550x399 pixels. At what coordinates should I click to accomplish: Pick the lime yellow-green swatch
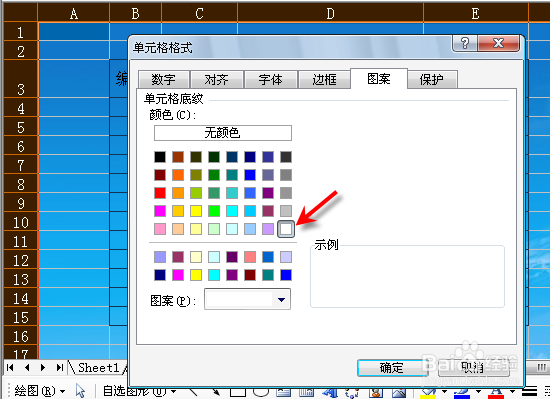pyautogui.click(x=196, y=193)
